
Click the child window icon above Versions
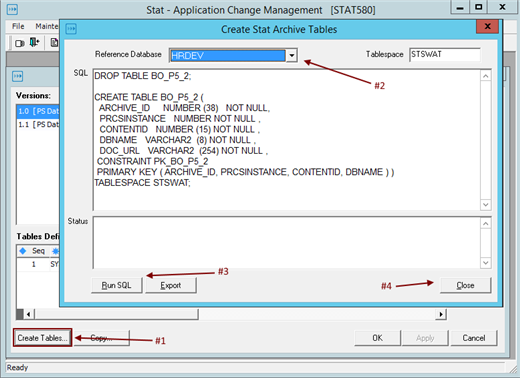click(x=18, y=76)
